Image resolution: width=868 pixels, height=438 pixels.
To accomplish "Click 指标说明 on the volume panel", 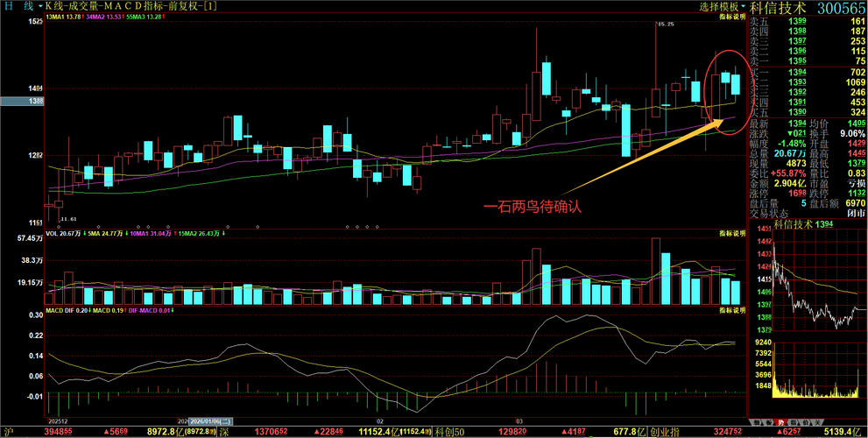I will 732,232.
